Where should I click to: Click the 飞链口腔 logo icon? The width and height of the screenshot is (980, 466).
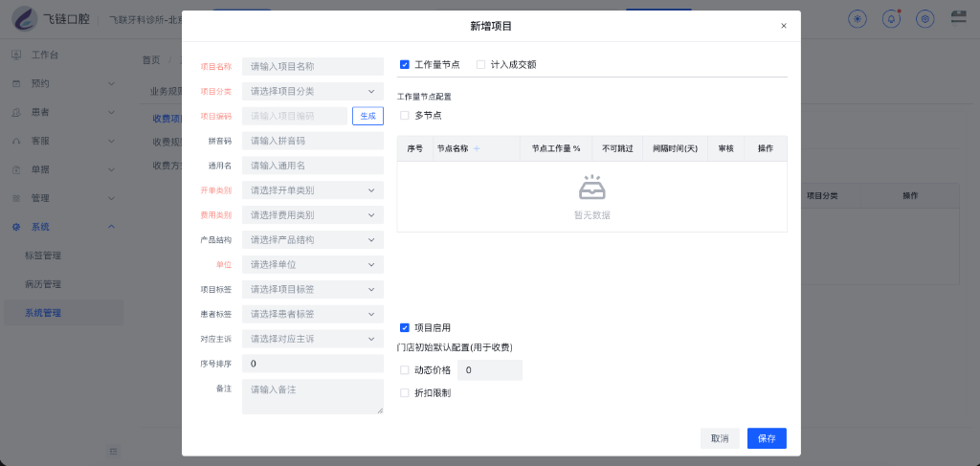point(25,19)
